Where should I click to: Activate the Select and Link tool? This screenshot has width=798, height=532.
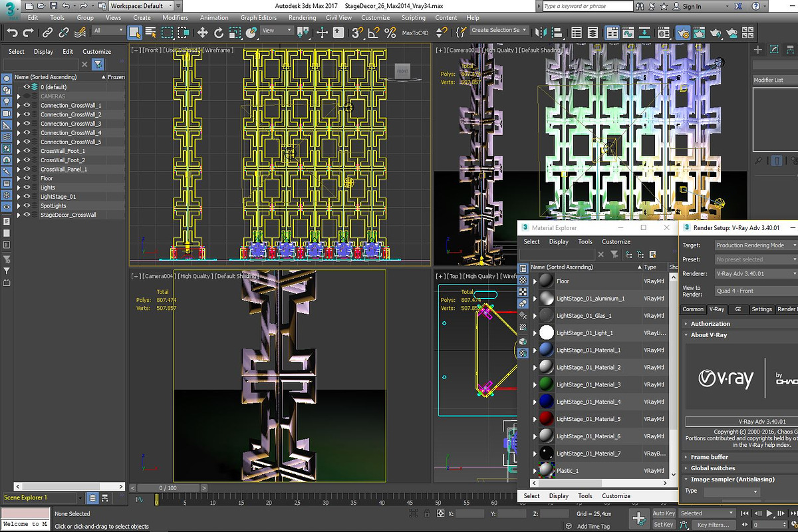pos(48,32)
